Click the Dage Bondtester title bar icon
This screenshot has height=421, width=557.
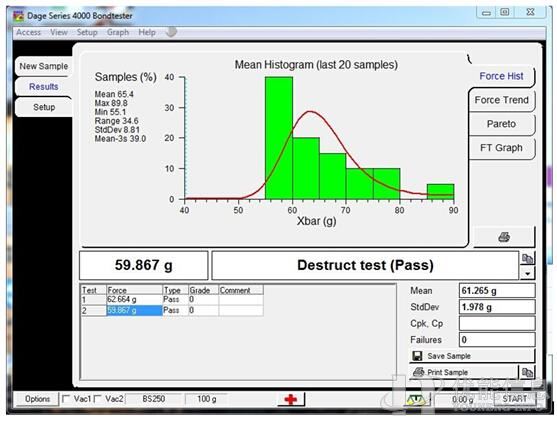point(18,16)
